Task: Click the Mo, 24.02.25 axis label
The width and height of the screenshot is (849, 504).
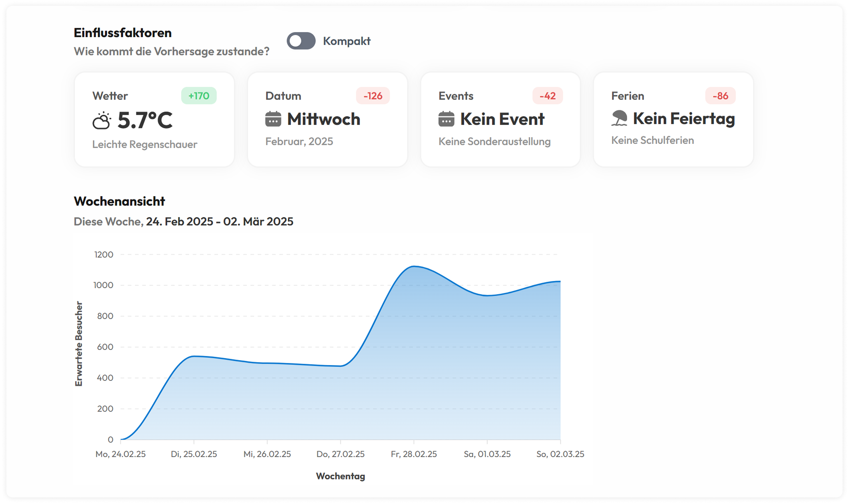Action: point(120,454)
